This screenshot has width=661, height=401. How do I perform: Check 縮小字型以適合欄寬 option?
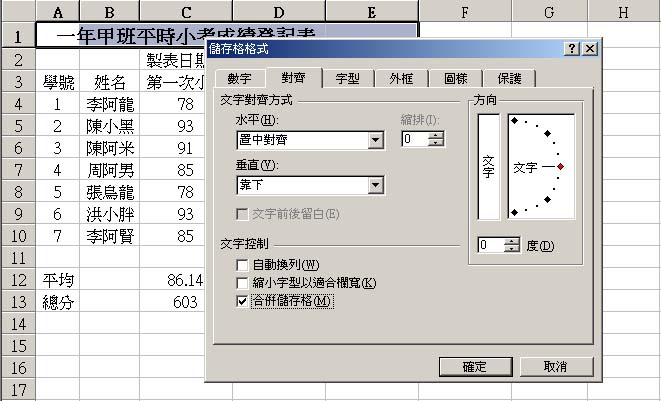[242, 283]
